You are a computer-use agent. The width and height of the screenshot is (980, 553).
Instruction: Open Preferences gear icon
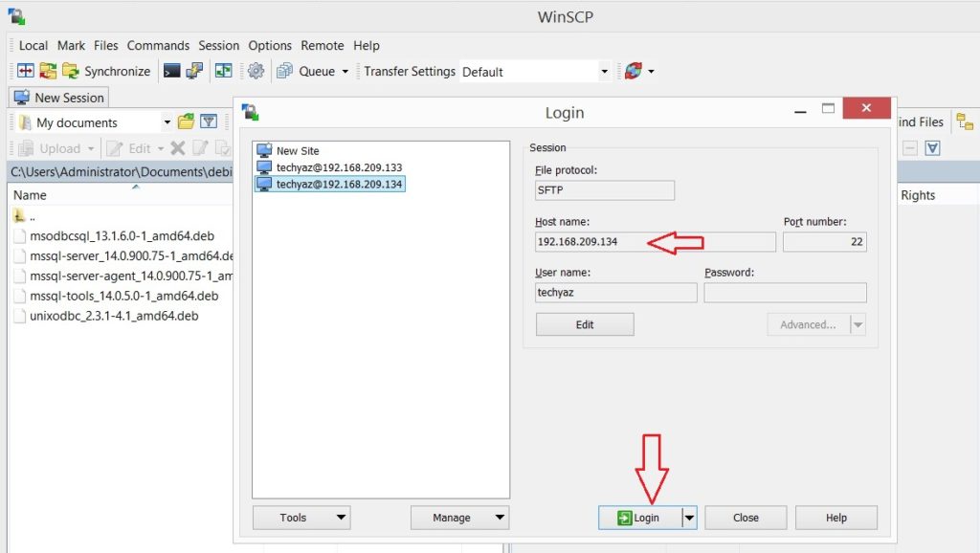256,71
